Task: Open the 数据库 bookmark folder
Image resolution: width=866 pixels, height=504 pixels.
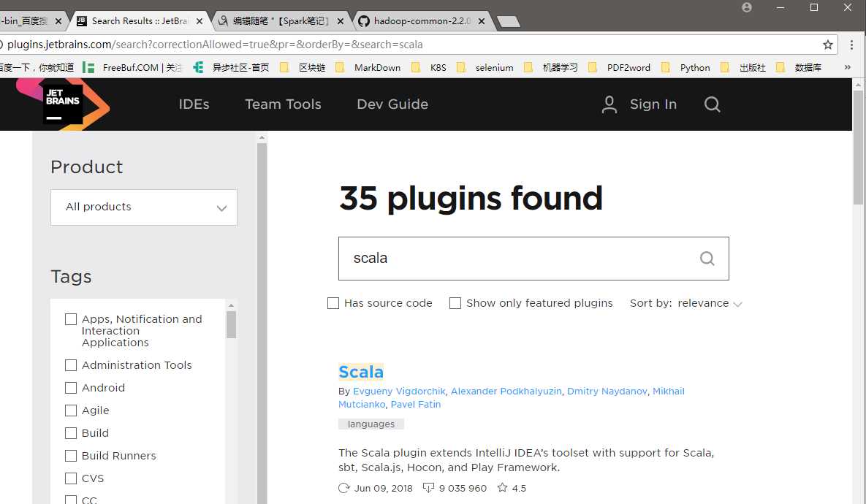Action: (x=799, y=67)
